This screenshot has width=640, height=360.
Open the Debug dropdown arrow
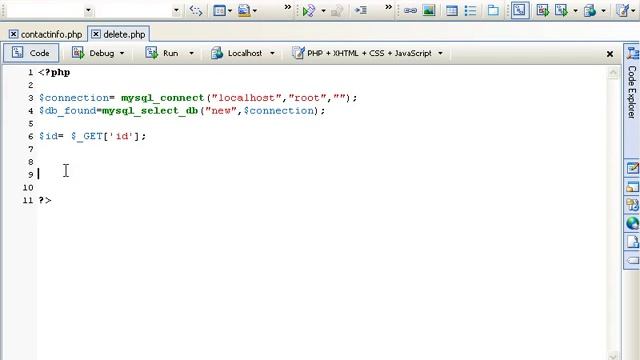coord(122,53)
